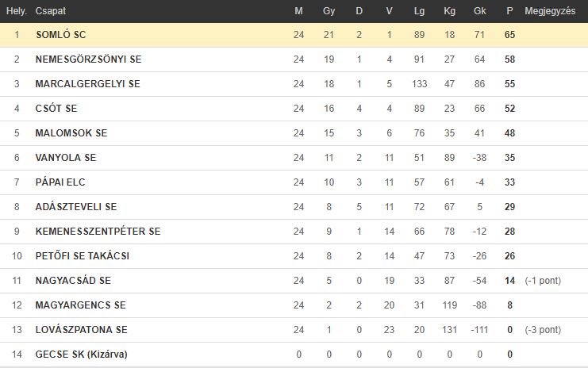
Task: Open the ADÁSZTEVELI SE team entry
Action: 76,207
